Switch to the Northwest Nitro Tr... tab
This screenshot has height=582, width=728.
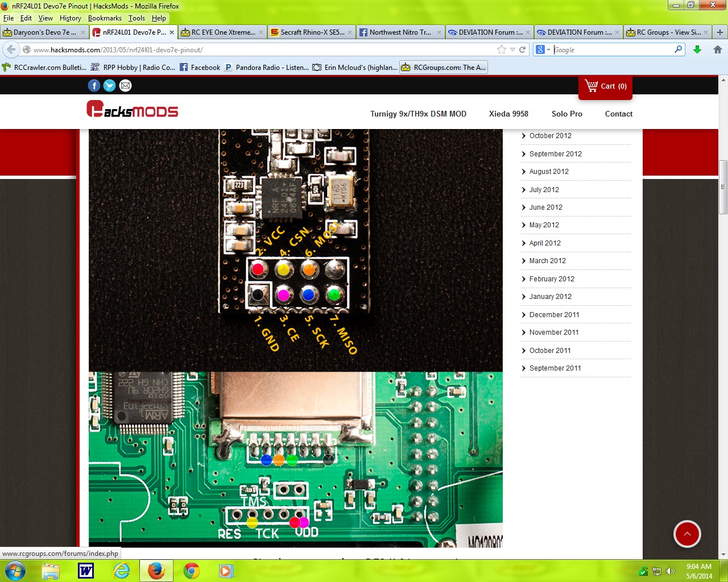[x=400, y=32]
